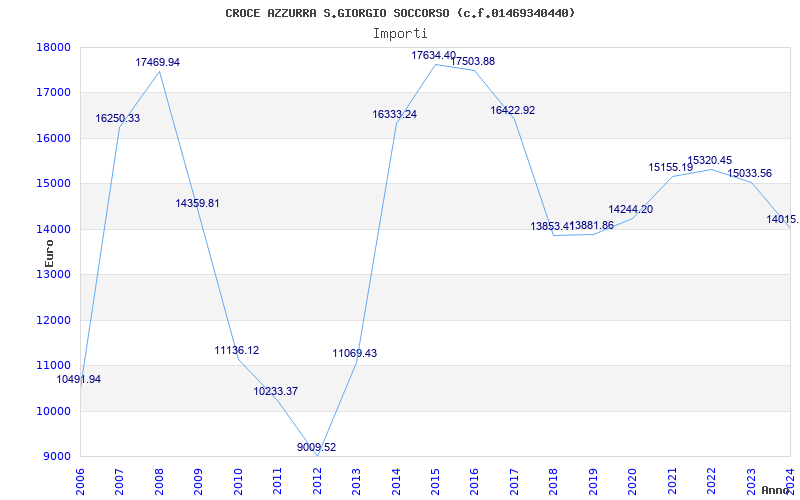The width and height of the screenshot is (800, 500).
Task: Click the 2015 year label
Action: point(435,481)
